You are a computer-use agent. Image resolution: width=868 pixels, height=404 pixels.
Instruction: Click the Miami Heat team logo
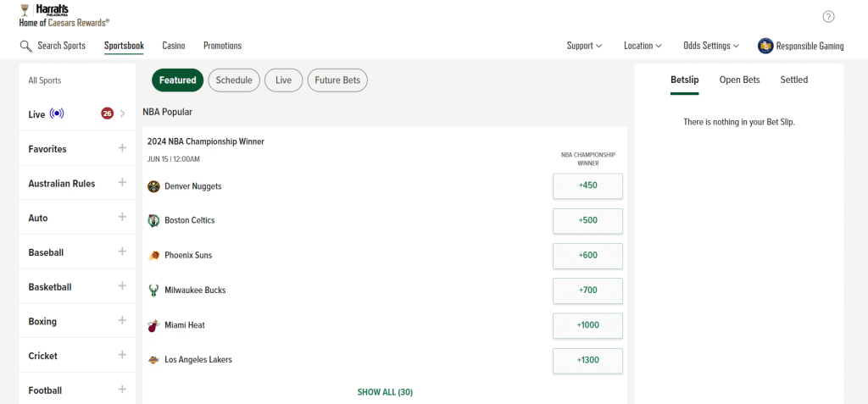point(153,325)
